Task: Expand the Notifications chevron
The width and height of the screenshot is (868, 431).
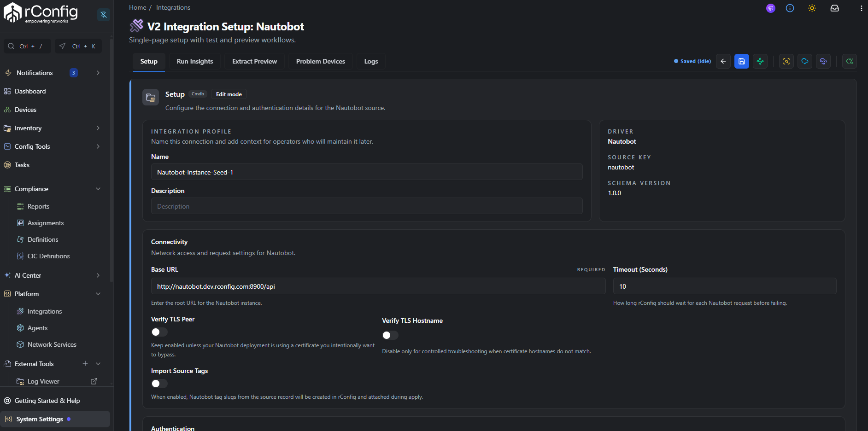Action: (x=98, y=73)
